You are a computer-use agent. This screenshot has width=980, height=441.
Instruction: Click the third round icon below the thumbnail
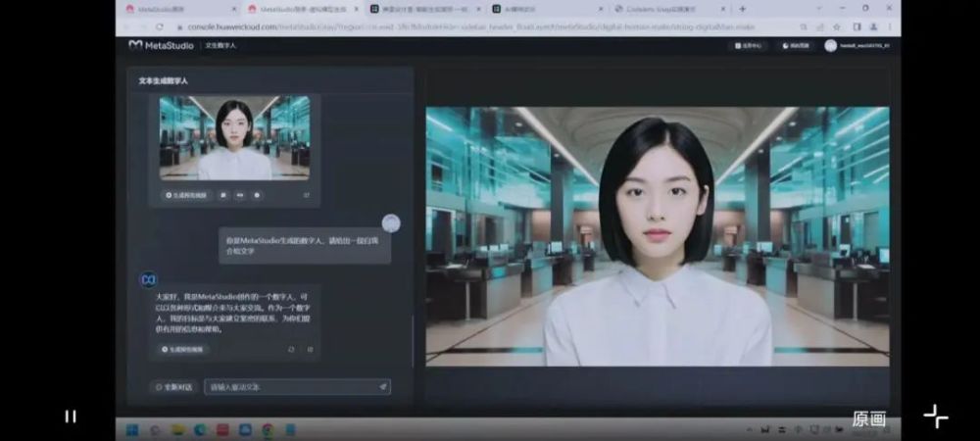(257, 195)
